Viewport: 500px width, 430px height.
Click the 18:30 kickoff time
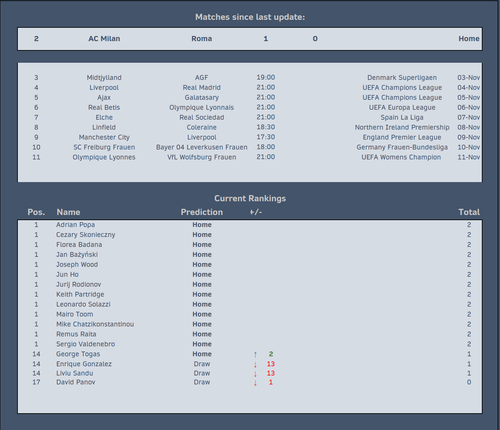266,127
